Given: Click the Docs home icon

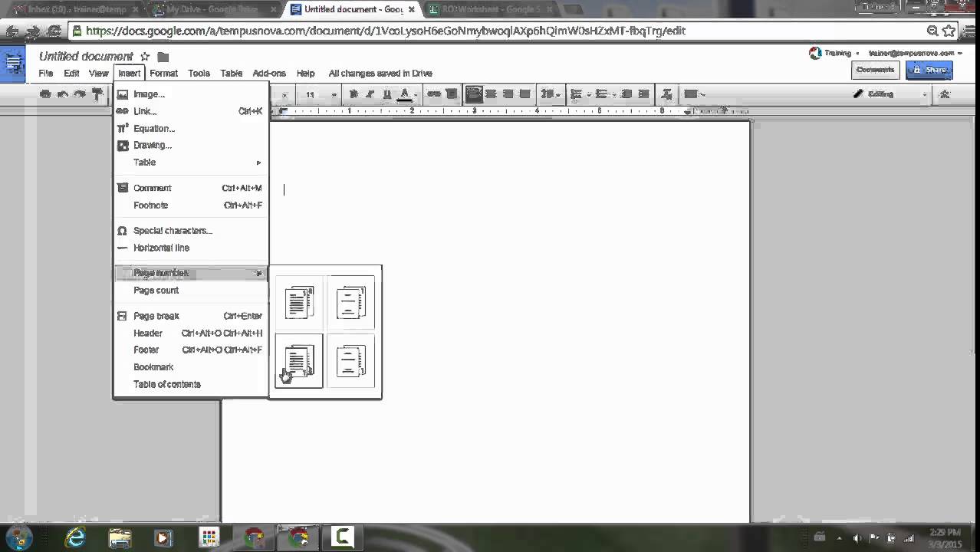Looking at the screenshot, I should tap(13, 64).
